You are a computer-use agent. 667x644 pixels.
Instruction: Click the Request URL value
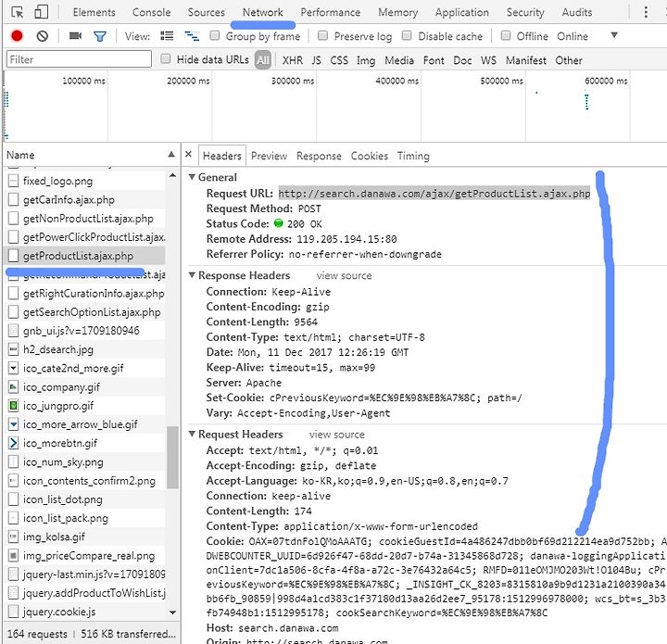pyautogui.click(x=434, y=194)
